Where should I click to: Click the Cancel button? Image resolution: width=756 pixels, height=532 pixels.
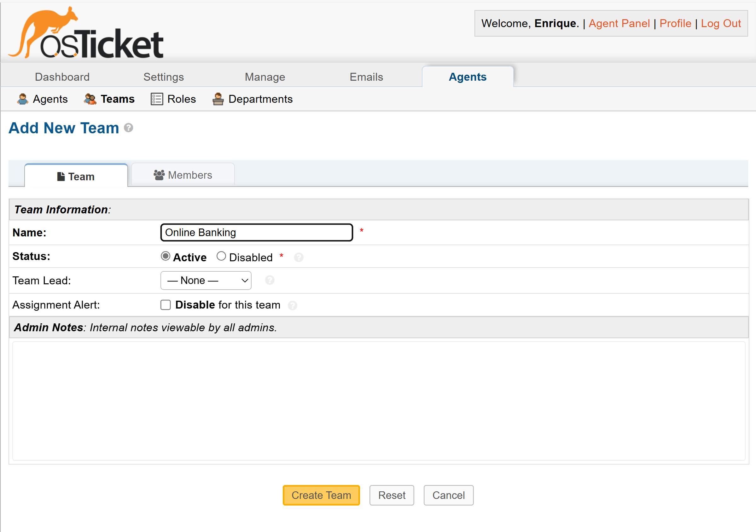tap(449, 495)
